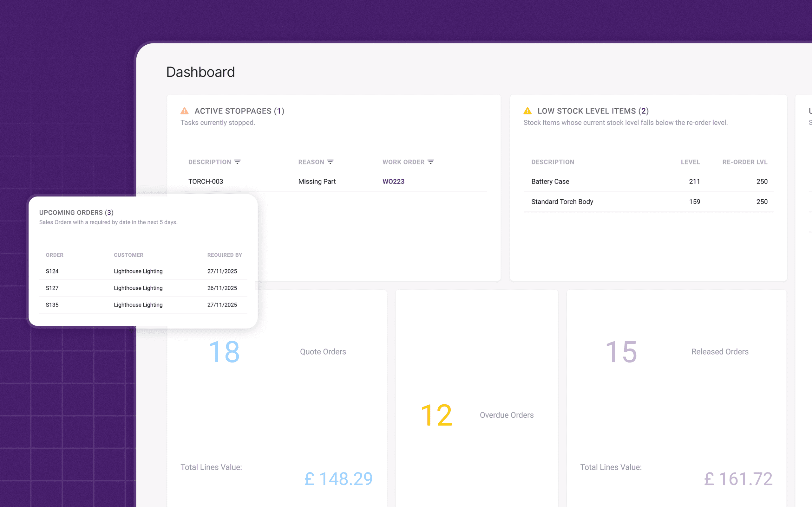Viewport: 812px width, 507px height.
Task: Sort by Re-Order Lvl column header
Action: [744, 162]
